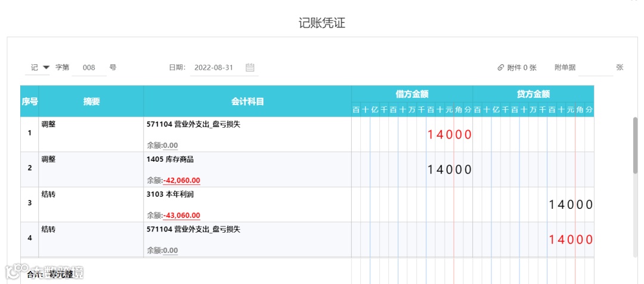Click row 1 account 571104 营业外支出_盘亏损失
Screen dimensions: 644x284
tap(193, 125)
